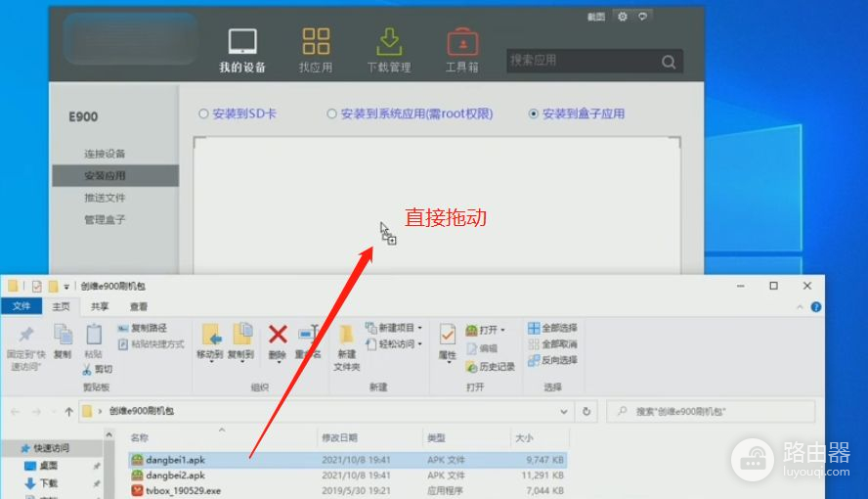Screen dimensions: 868x499
Task: Open settings gear in assistant title bar
Action: pyautogui.click(x=623, y=17)
